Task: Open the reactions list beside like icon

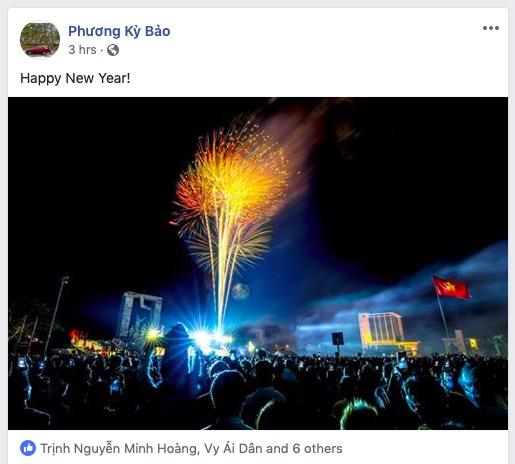Action: (x=191, y=449)
